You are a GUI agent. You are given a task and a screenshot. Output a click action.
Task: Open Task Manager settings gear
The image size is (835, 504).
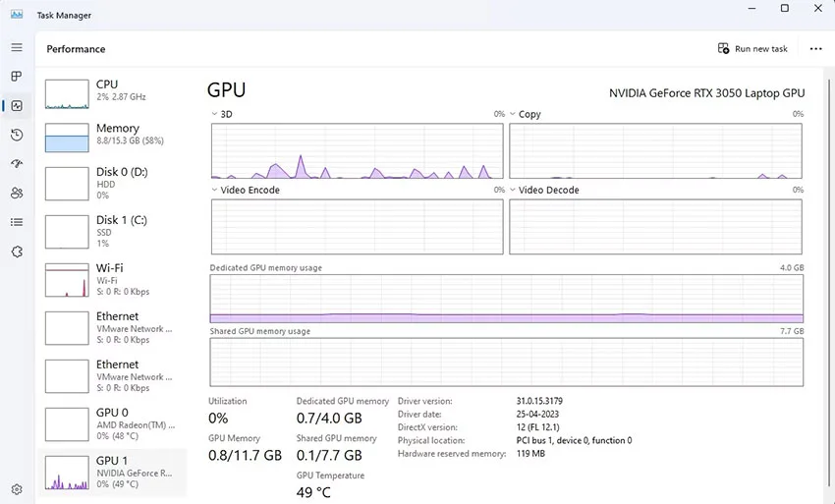click(x=17, y=489)
